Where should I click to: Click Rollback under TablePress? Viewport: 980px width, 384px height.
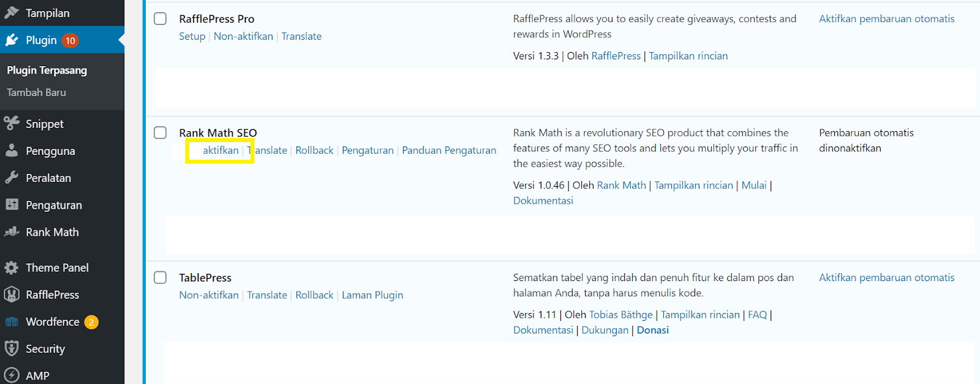[314, 295]
